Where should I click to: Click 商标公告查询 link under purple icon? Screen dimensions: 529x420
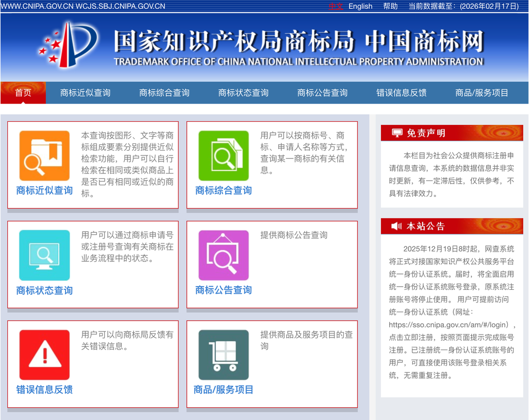(223, 290)
